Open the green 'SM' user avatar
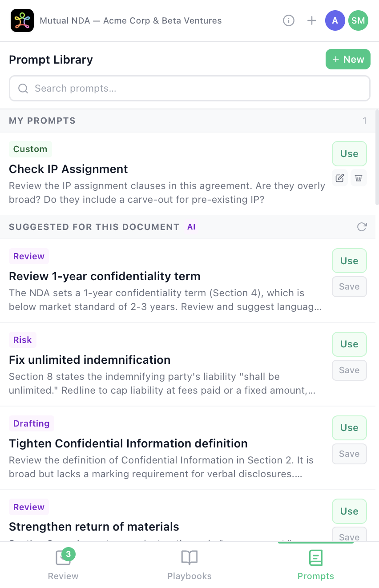 tap(358, 20)
